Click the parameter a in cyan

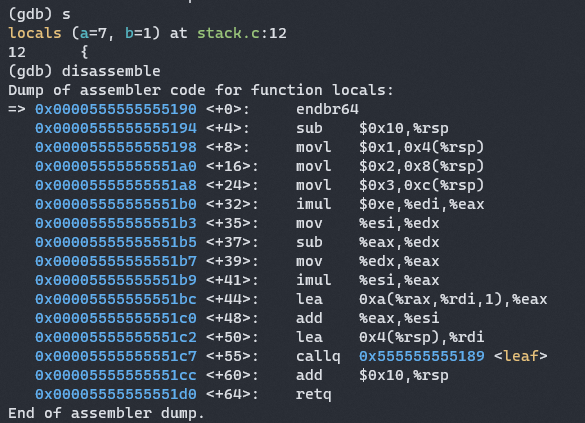[x=84, y=33]
